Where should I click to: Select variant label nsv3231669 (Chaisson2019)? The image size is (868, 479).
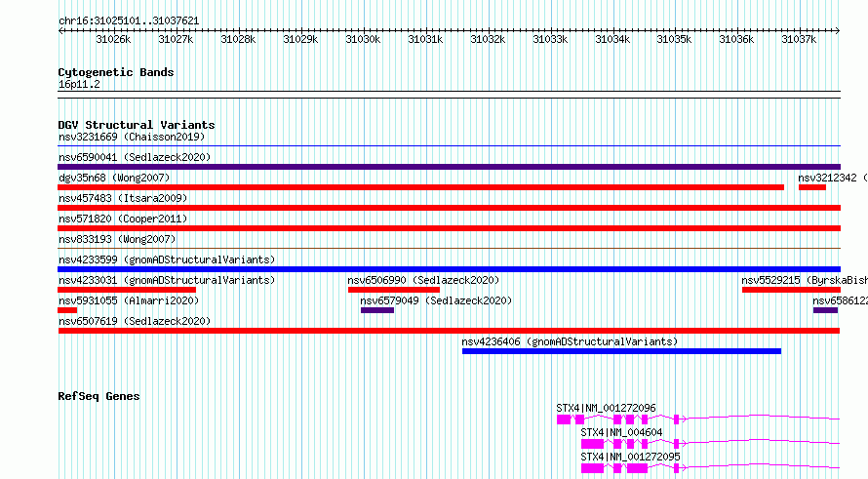click(x=132, y=137)
